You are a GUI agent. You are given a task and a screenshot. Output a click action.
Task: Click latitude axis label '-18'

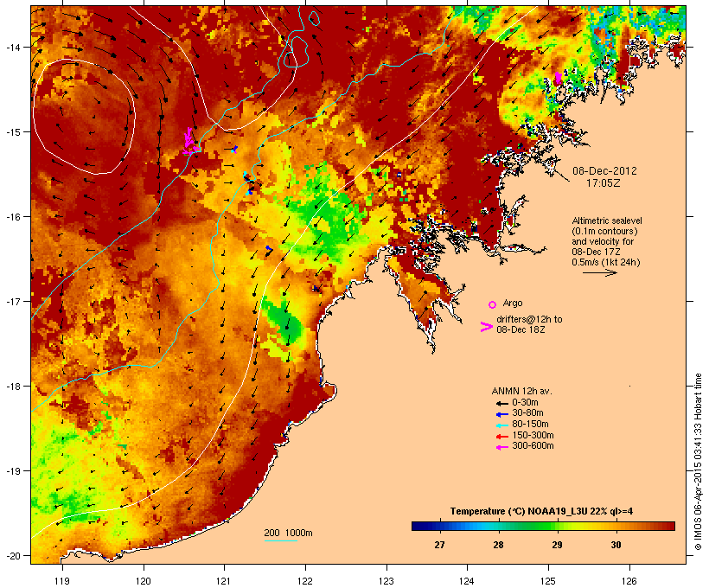[13, 387]
